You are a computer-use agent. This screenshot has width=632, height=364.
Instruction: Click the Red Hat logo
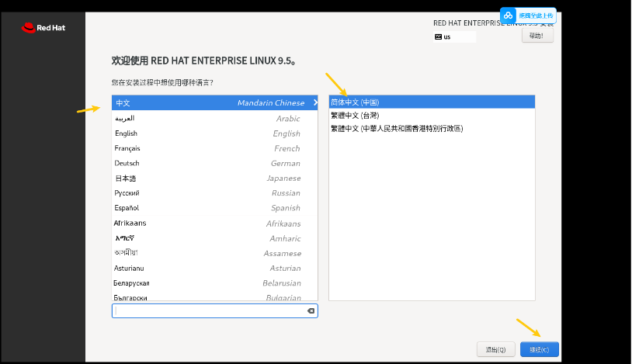click(43, 27)
